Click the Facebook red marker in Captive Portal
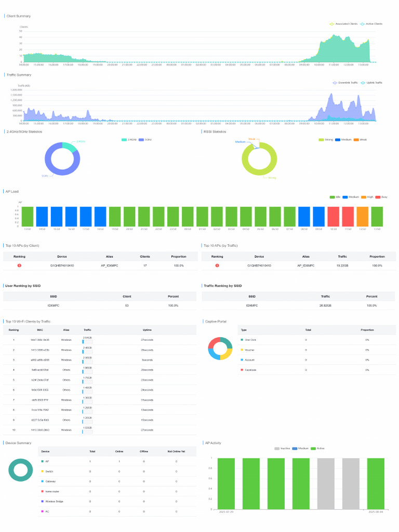Screen dimensions: 399x532 coord(242,369)
